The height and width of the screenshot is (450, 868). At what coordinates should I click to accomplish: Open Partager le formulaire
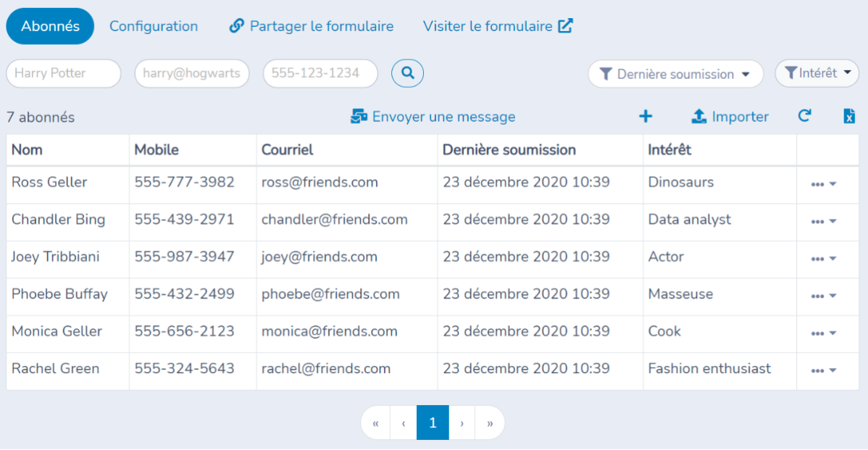coord(312,26)
